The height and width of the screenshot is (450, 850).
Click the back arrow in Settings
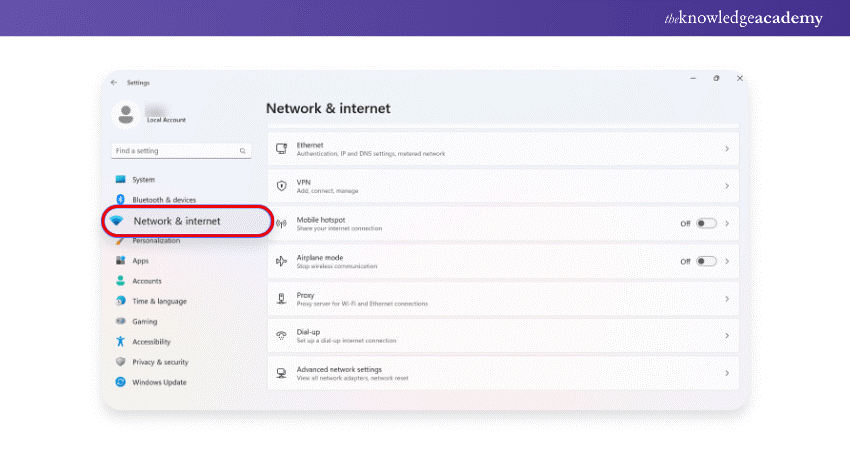(x=114, y=82)
